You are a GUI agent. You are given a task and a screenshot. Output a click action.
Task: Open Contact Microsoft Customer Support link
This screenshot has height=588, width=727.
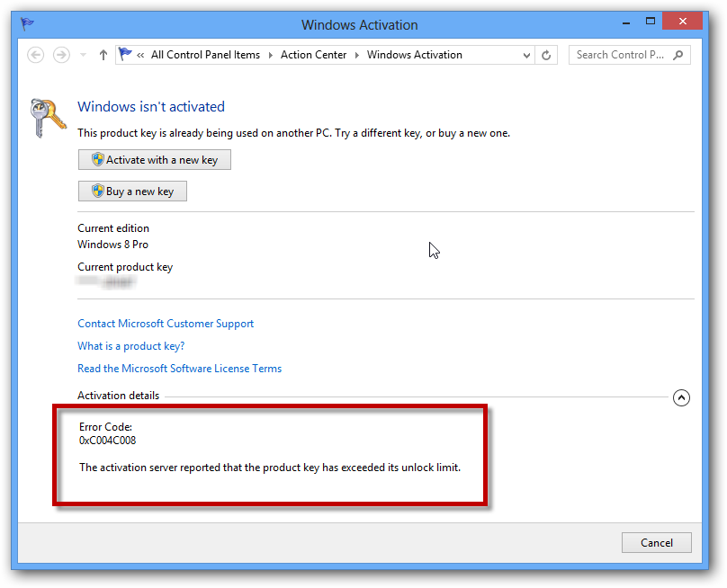coord(166,324)
